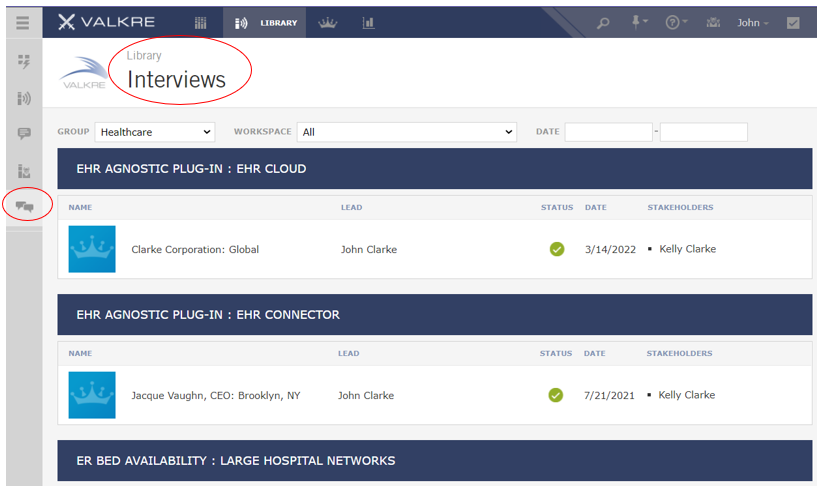Open the crown icon in top navigation
817x486 pixels.
click(x=327, y=22)
